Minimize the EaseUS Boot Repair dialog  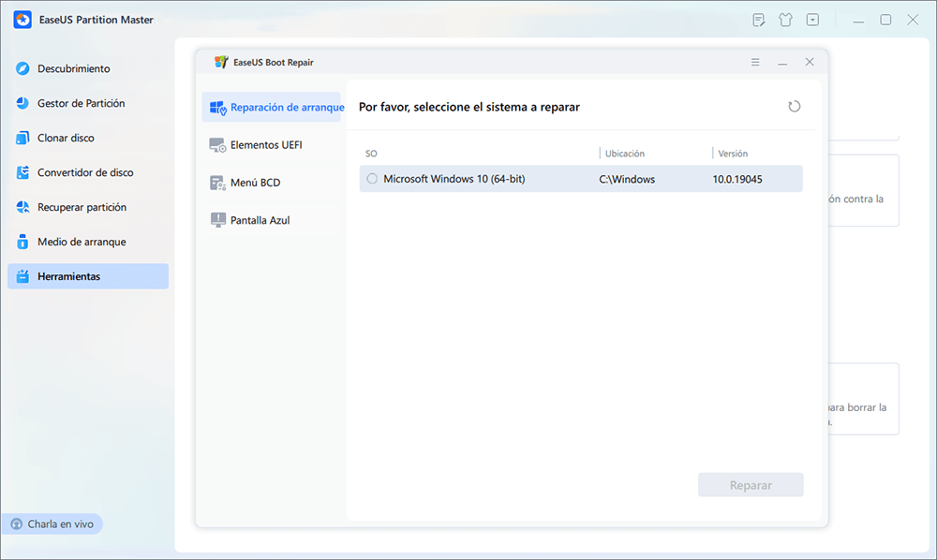click(782, 62)
